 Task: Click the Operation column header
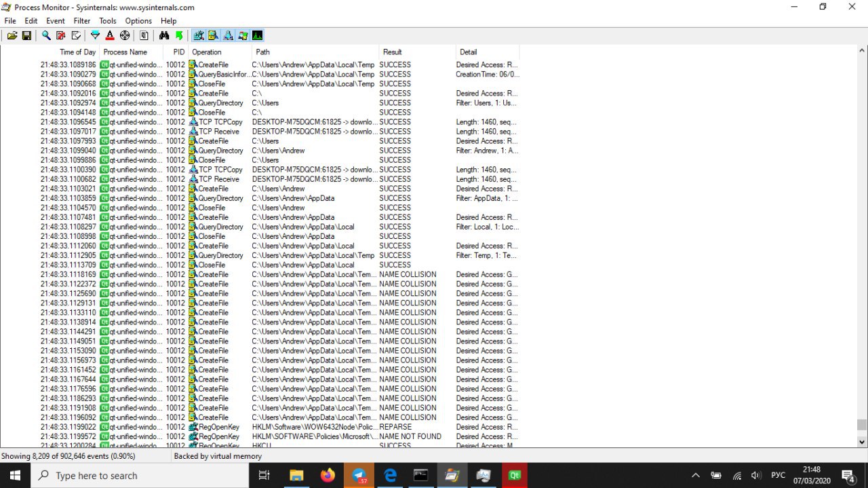[x=220, y=52]
